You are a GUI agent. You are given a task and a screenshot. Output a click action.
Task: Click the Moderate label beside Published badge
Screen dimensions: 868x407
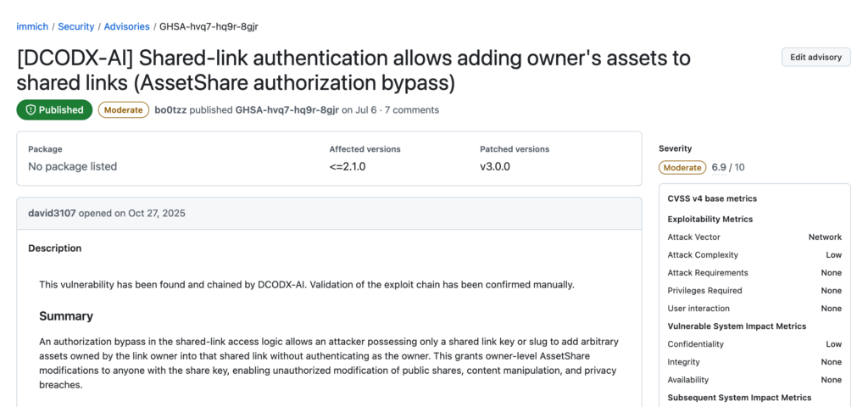[x=124, y=109]
